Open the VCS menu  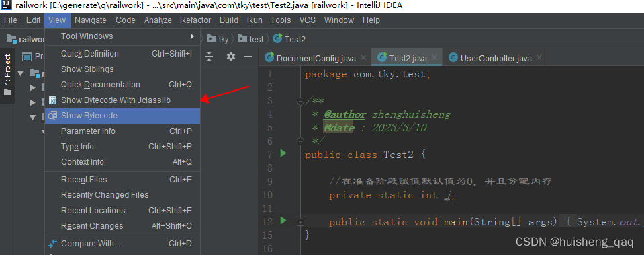(308, 20)
